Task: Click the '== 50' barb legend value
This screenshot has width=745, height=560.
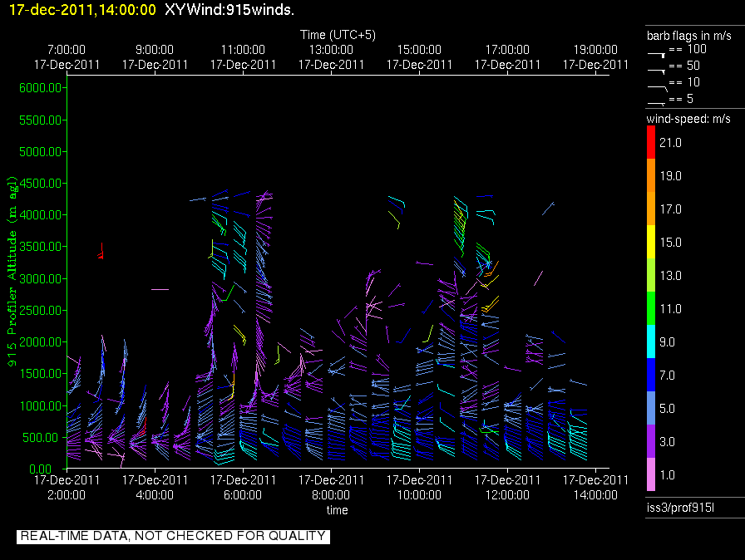Action: click(684, 66)
